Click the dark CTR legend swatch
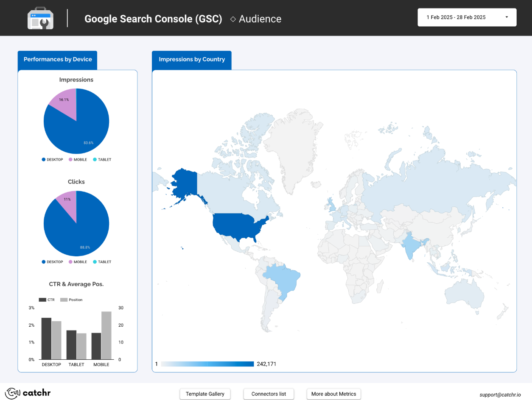The image size is (532, 400). [42, 300]
